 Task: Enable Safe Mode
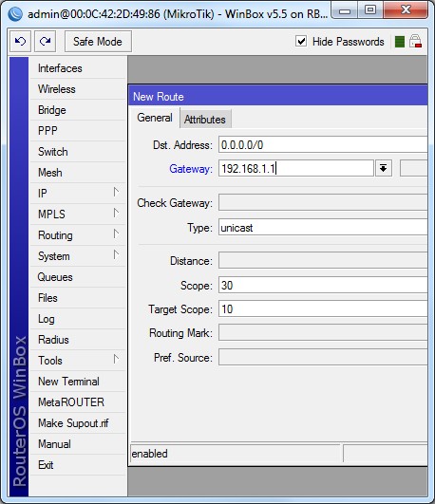(x=98, y=41)
